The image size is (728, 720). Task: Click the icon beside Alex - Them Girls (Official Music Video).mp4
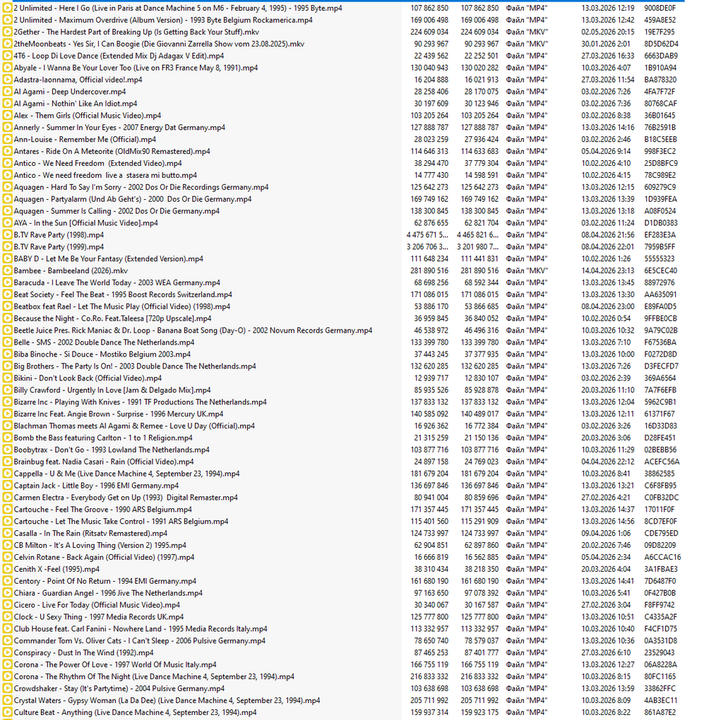point(7,116)
